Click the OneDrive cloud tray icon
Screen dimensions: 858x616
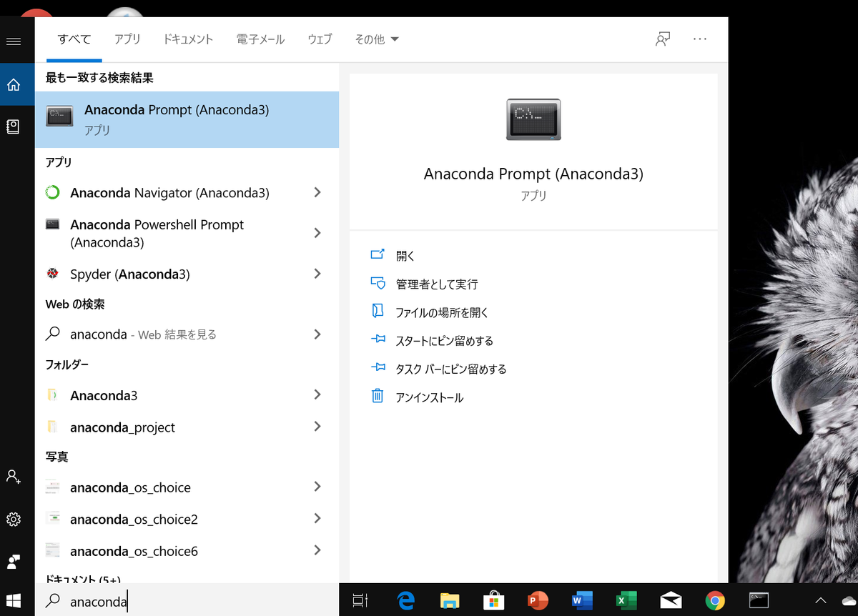click(849, 601)
